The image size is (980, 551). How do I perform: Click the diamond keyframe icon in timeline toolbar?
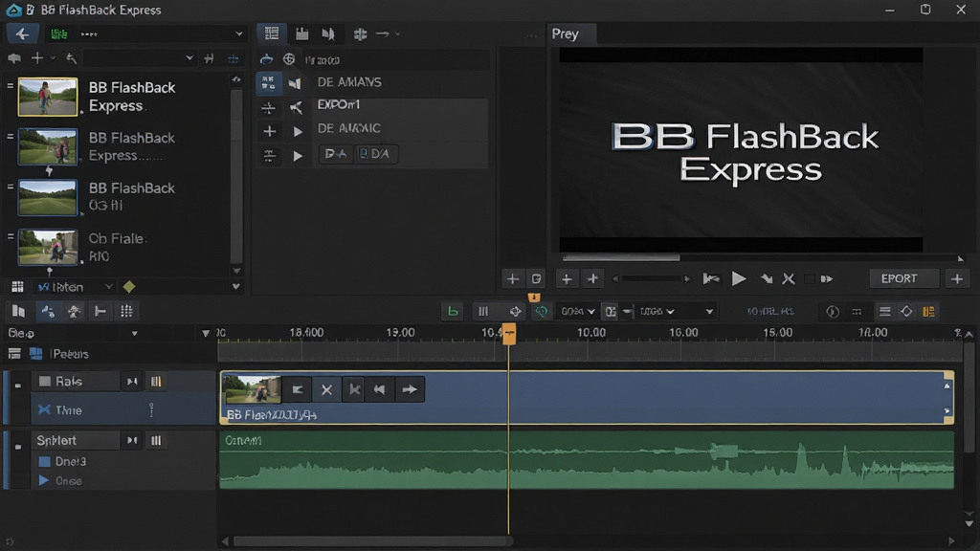[x=906, y=311]
